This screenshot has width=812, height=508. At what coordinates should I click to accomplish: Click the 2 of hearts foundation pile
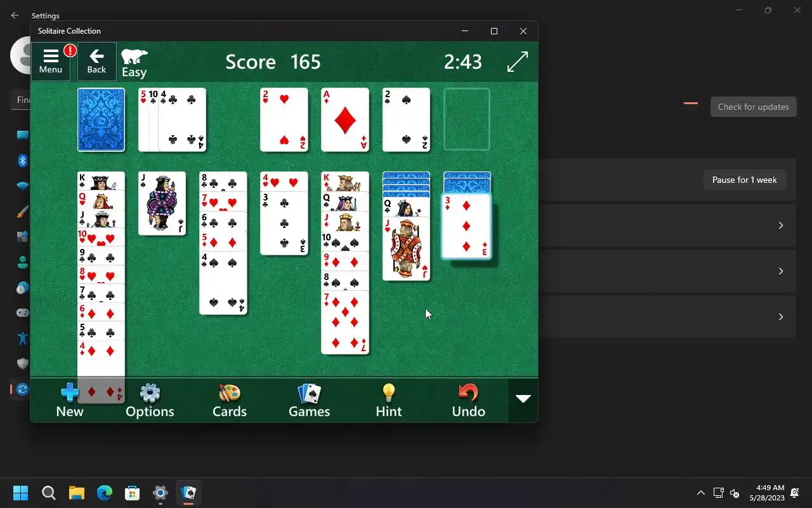tap(284, 120)
